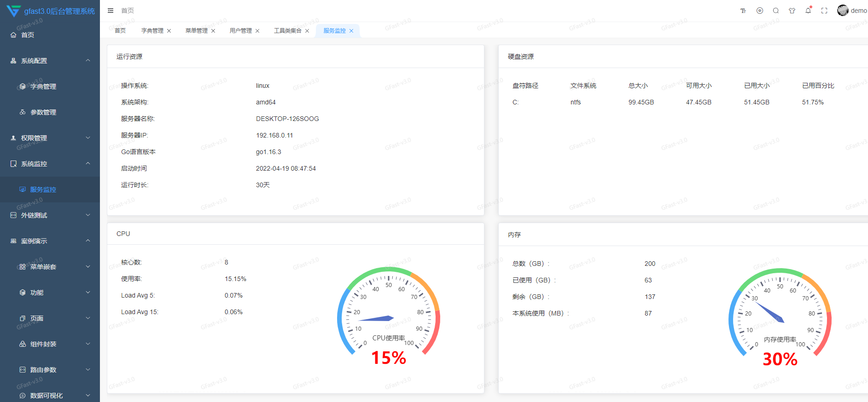Collapse the 系统配置 menu chevron
868x402 pixels.
click(x=88, y=60)
